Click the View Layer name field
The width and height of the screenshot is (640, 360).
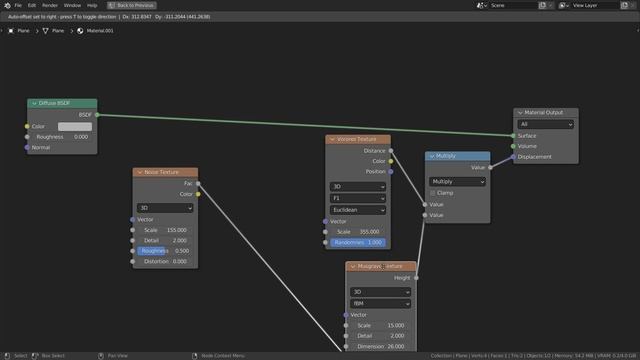595,5
